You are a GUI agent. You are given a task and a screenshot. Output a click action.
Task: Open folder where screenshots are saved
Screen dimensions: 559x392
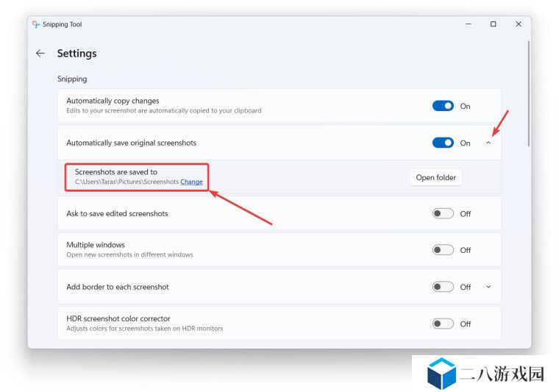[435, 177]
